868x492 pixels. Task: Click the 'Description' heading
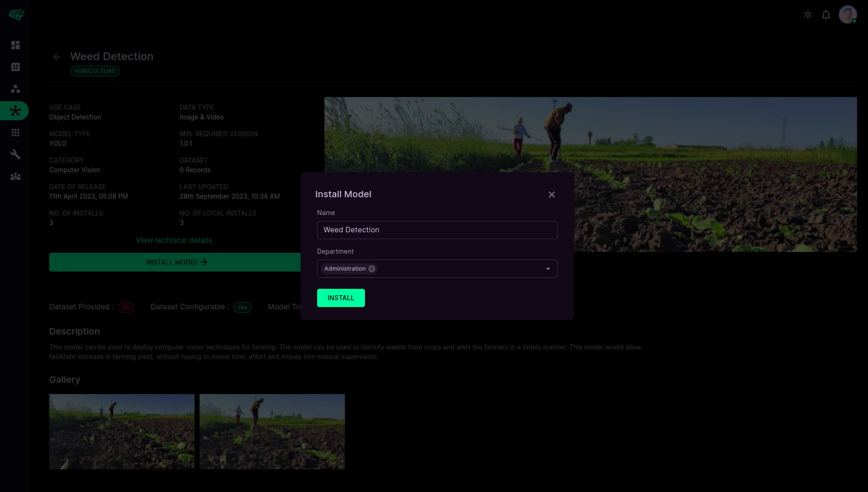tap(74, 332)
